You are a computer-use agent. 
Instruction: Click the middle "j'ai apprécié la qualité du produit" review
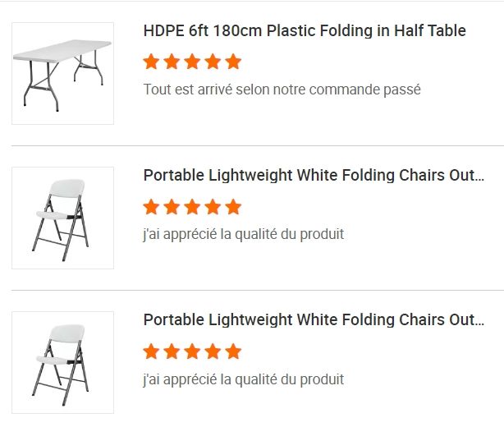(x=243, y=234)
